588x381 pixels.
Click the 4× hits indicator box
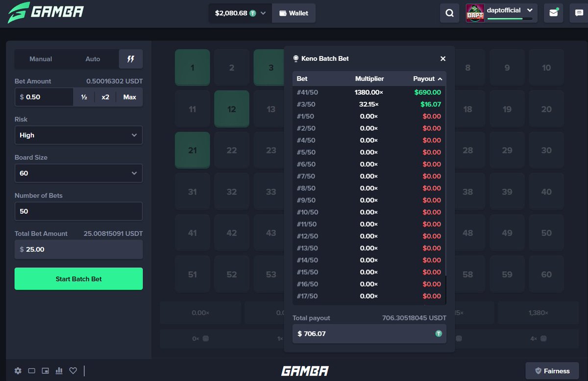click(538, 338)
